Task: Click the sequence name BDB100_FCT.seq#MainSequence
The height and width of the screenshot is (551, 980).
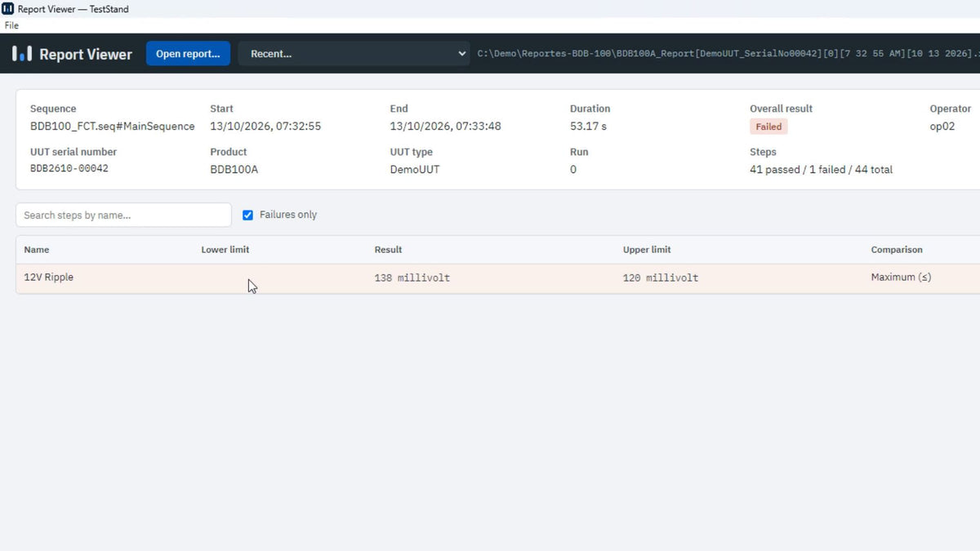Action: pos(113,127)
